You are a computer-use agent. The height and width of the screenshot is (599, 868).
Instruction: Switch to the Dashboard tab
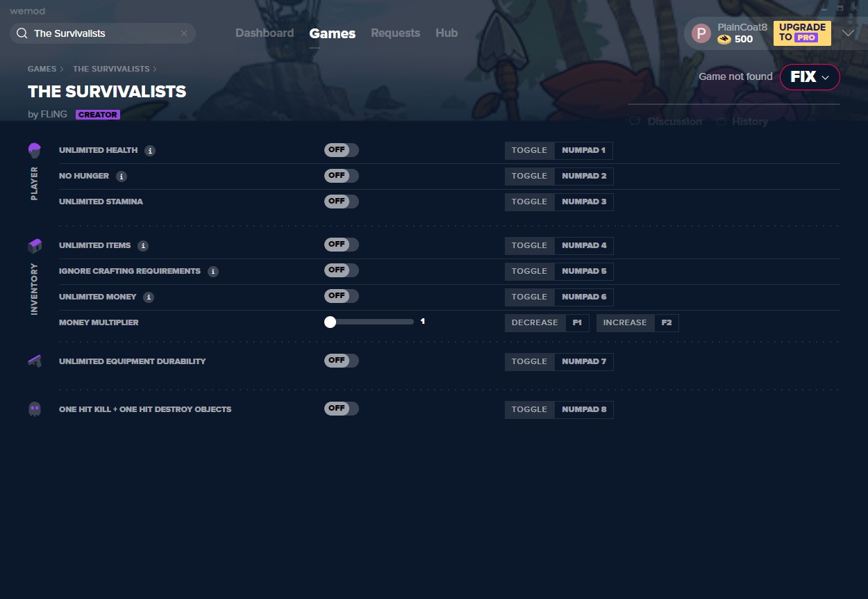coord(264,33)
